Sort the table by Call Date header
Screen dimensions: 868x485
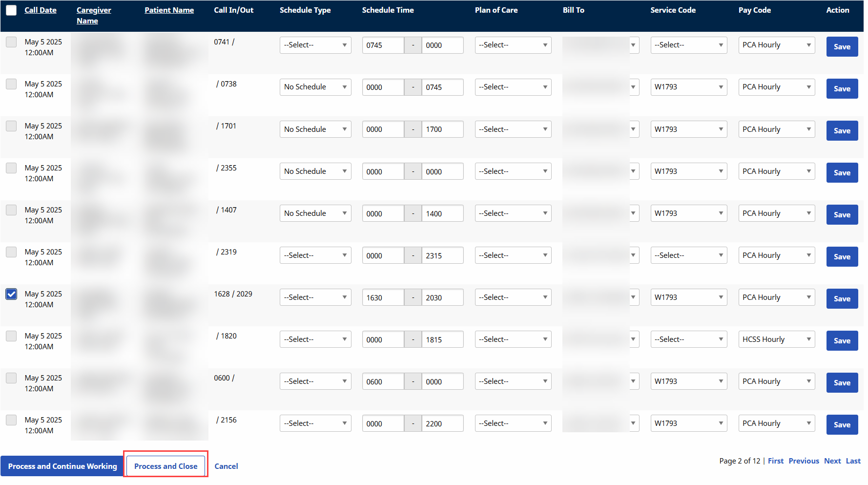(41, 10)
